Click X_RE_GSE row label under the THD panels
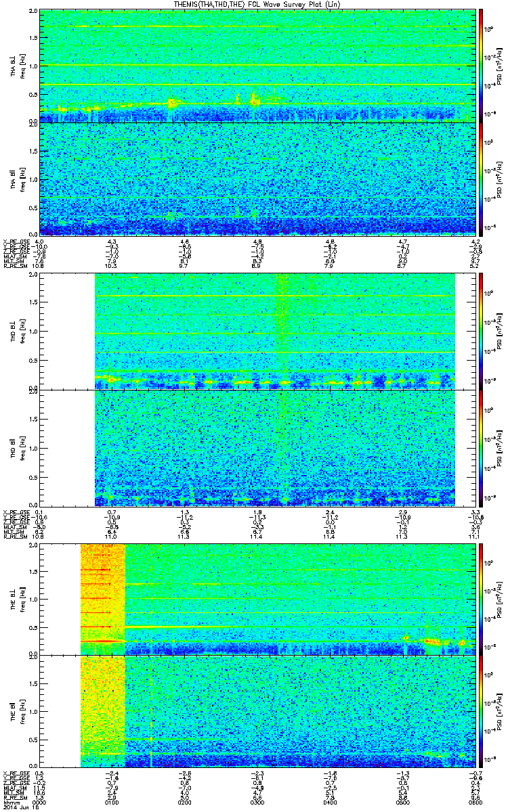 pos(16,512)
